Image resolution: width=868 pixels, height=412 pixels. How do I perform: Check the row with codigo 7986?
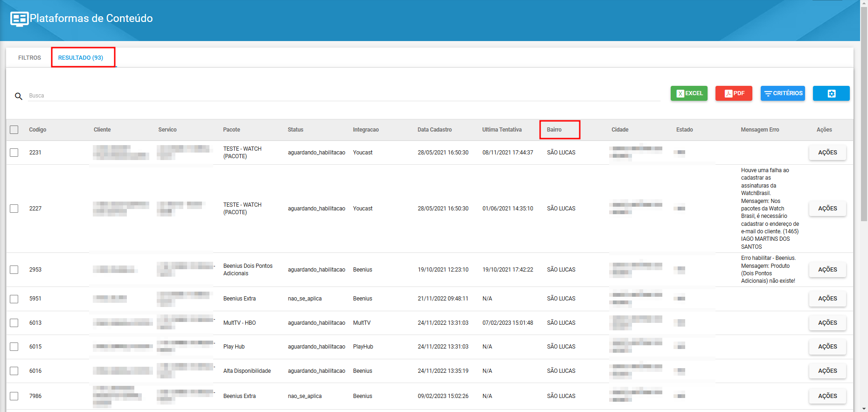pos(14,396)
